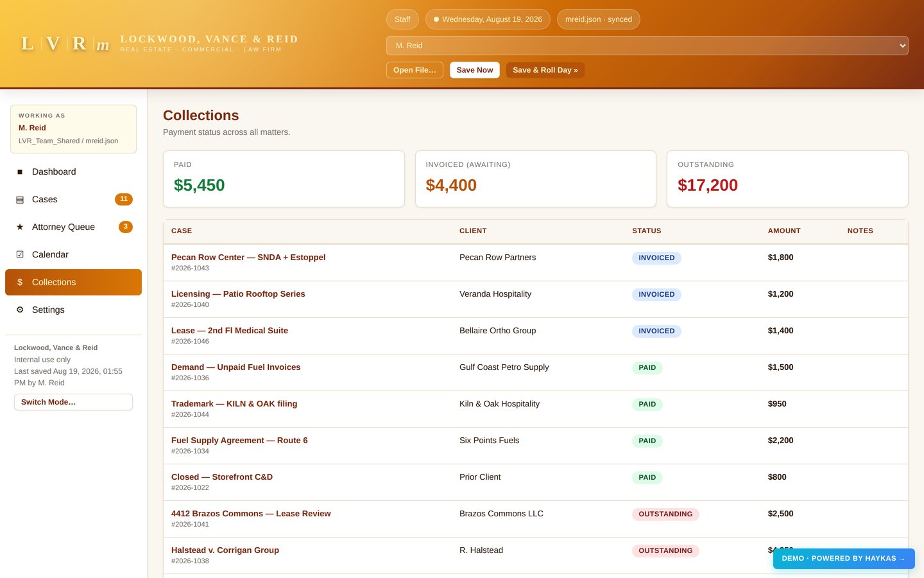
Task: Click PAID badge for Kiln & Oak Hospitality
Action: click(x=647, y=405)
